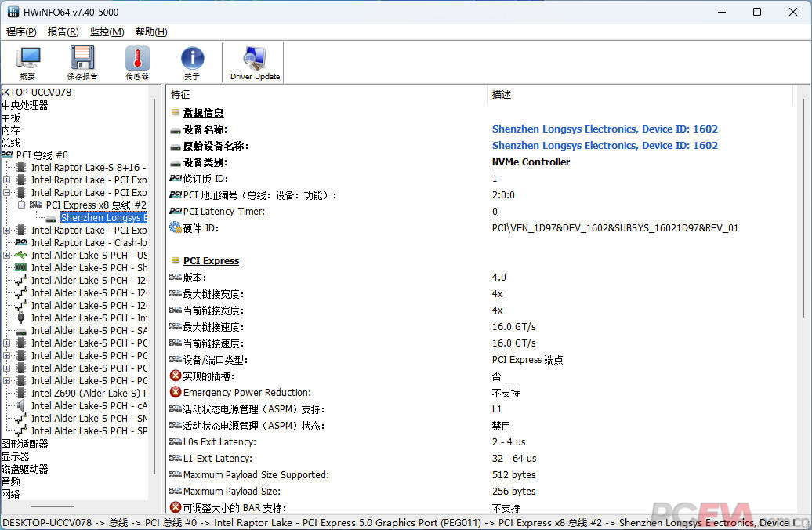Open Shenzhen Longsys link in 原始设备名称 row
812x530 pixels.
[x=605, y=146]
